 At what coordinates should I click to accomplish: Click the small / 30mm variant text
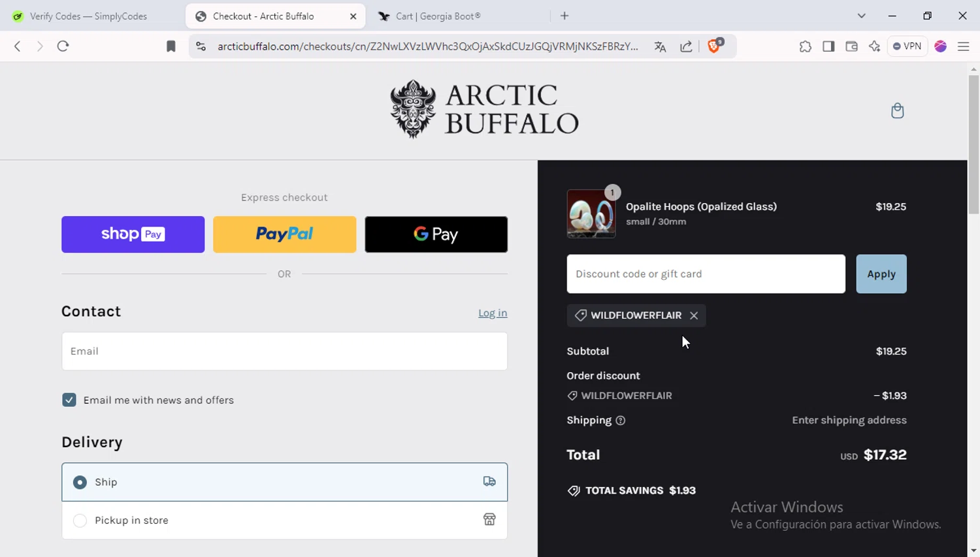pos(656,221)
